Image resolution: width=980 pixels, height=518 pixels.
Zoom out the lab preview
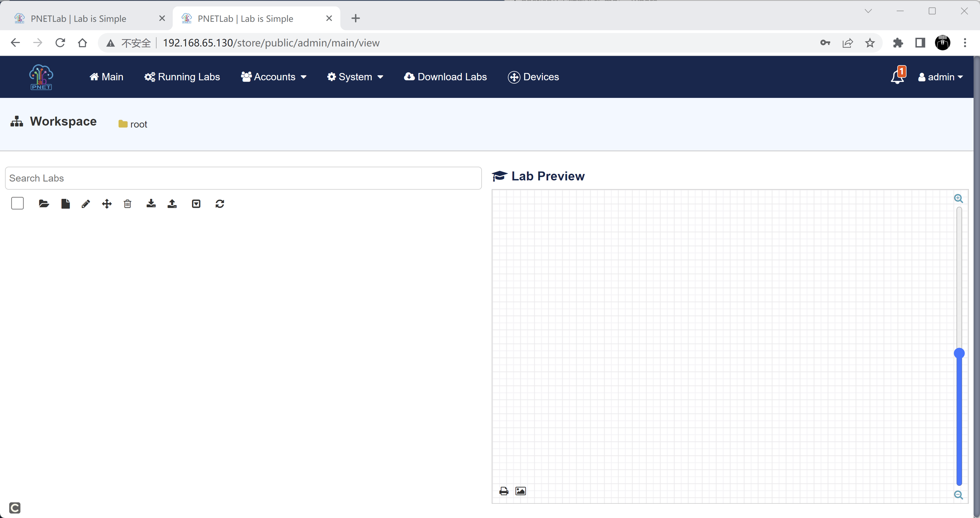958,495
